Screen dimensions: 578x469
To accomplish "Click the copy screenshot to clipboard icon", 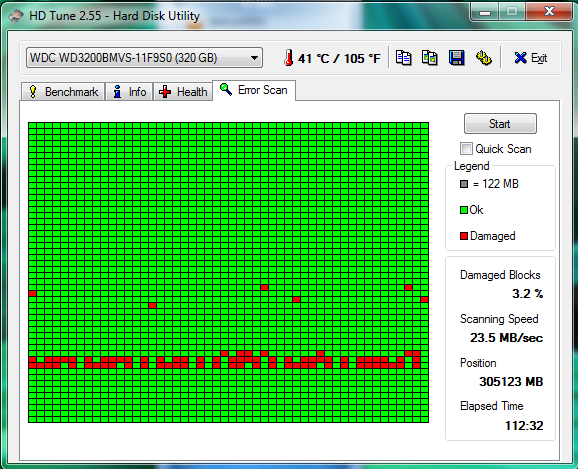I will point(429,58).
